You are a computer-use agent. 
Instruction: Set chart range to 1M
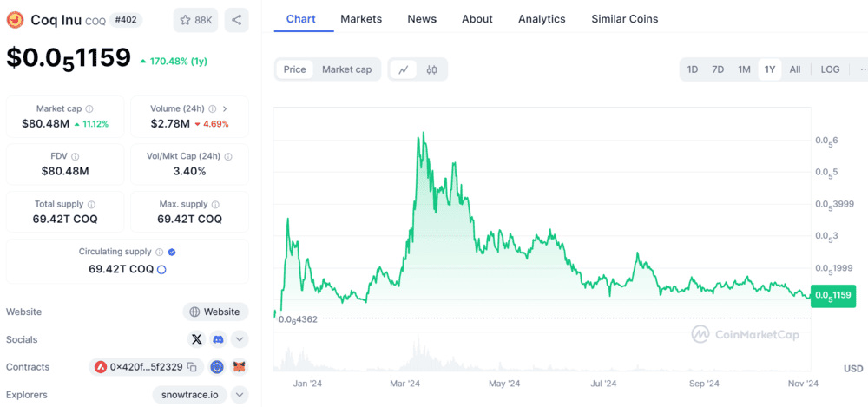744,69
